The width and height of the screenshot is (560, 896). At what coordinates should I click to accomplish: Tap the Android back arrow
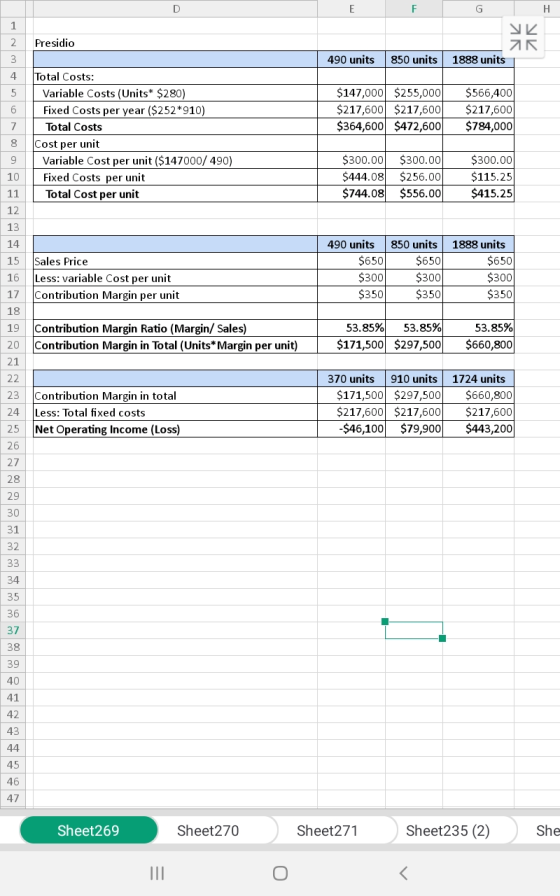(x=403, y=873)
